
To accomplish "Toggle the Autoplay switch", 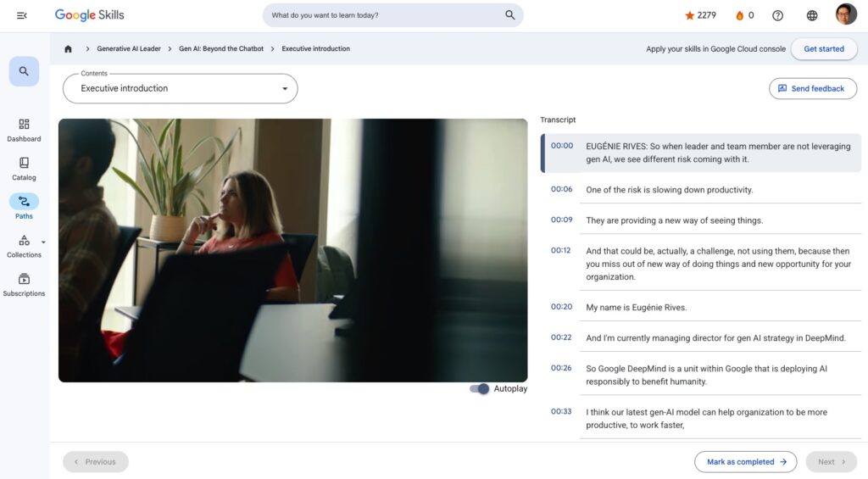I will point(480,389).
